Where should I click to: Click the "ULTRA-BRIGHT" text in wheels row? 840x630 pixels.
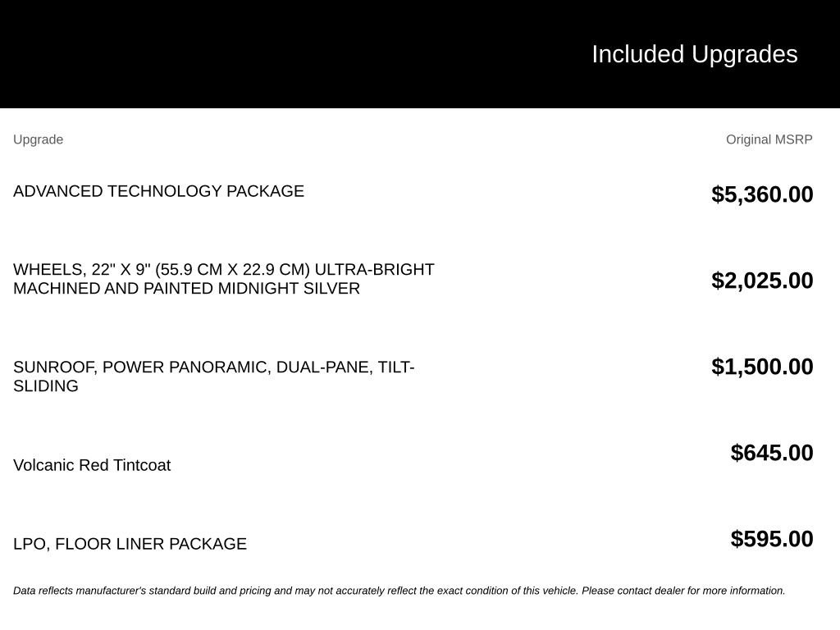374,269
